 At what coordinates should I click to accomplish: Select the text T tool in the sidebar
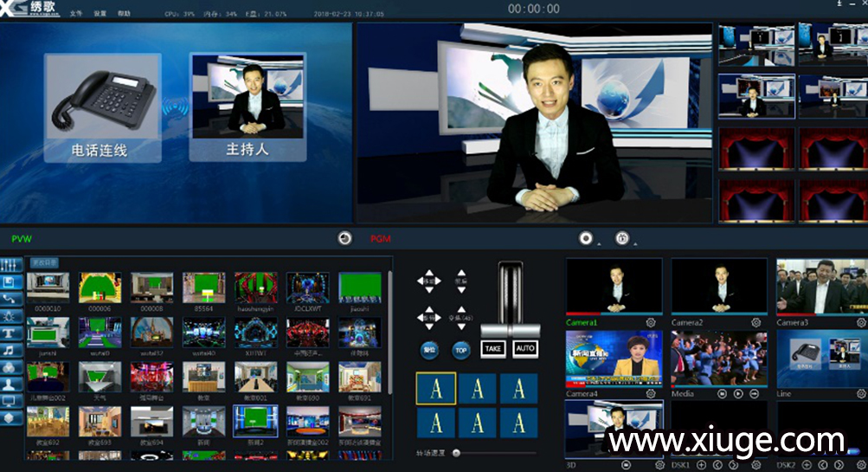[11, 333]
